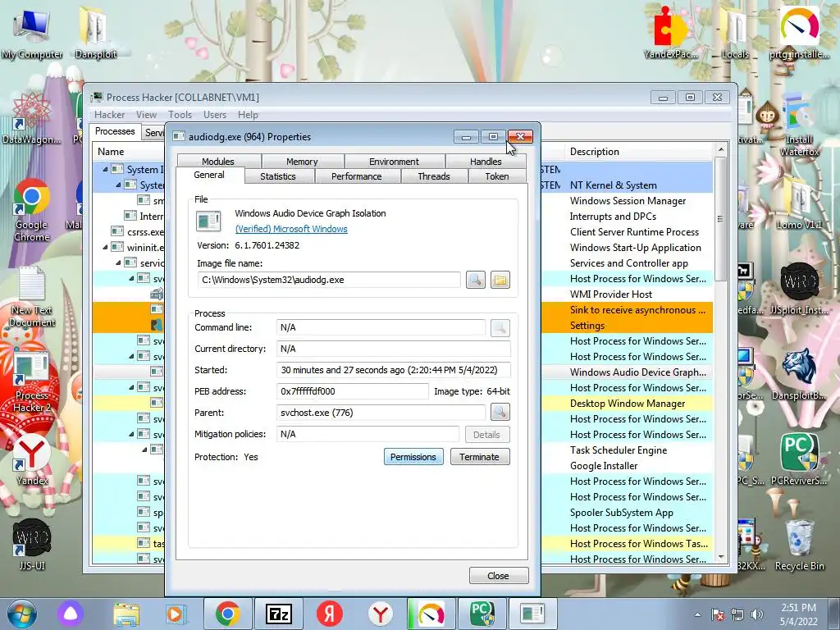This screenshot has width=840, height=630.
Task: Switch to the Memory tab
Action: pos(302,162)
